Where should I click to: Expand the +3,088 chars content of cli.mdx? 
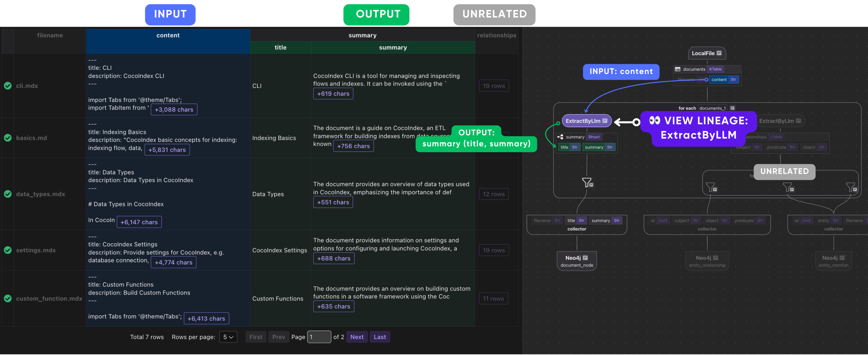click(174, 110)
